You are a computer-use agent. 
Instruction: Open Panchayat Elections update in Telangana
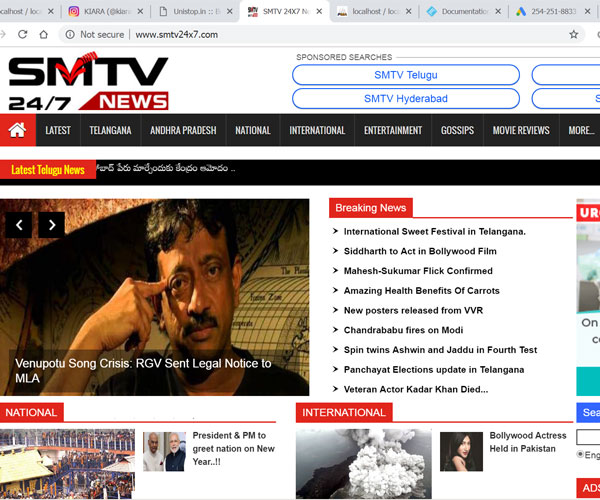434,370
